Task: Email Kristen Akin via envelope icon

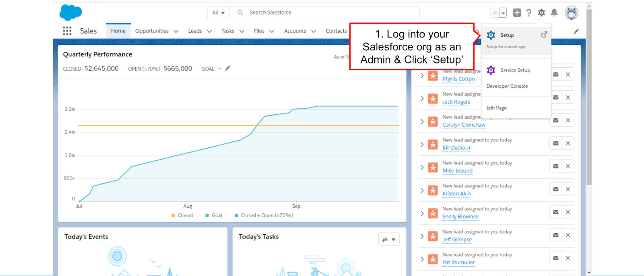Action: pos(556,189)
